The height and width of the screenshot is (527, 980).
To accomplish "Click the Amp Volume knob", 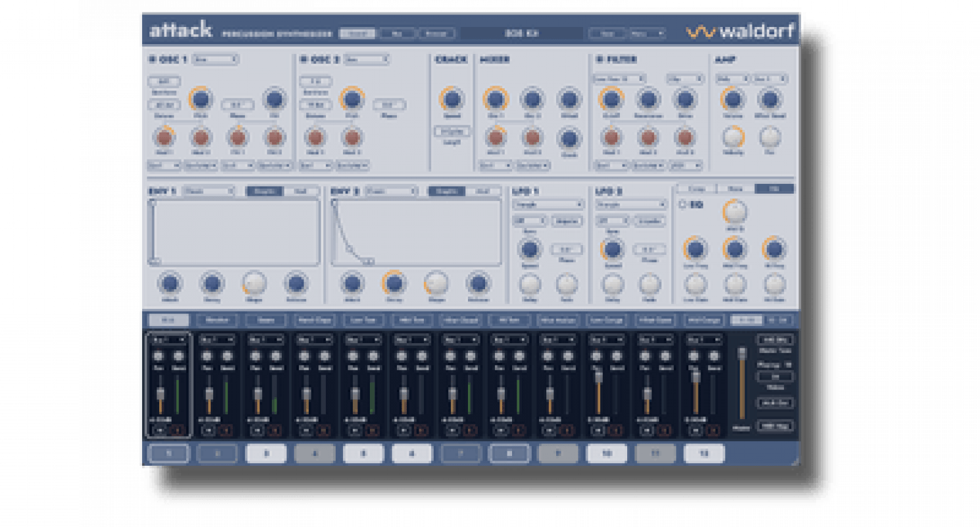I will pos(733,99).
